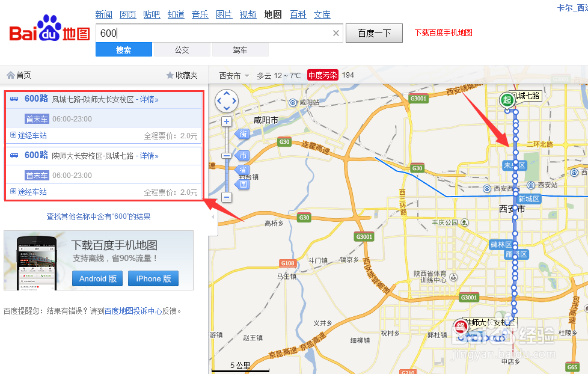
Task: Click 查找其他名称中含有"600"的结果 link
Action: (x=99, y=216)
